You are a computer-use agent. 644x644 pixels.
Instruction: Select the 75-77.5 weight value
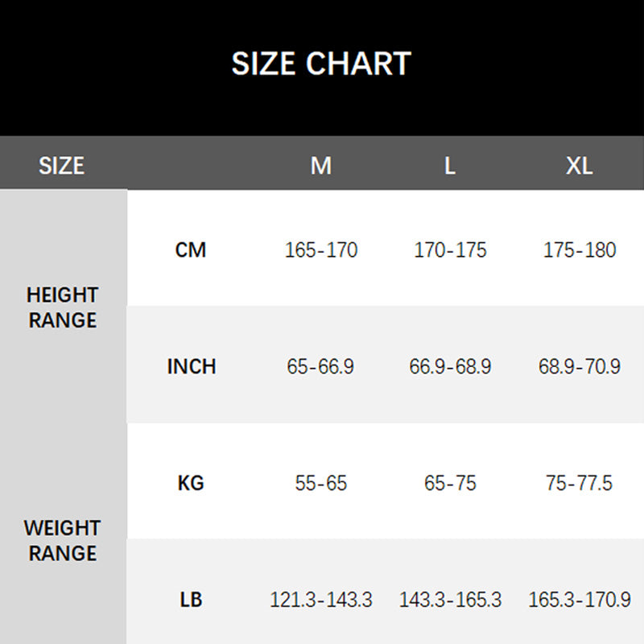click(x=579, y=483)
